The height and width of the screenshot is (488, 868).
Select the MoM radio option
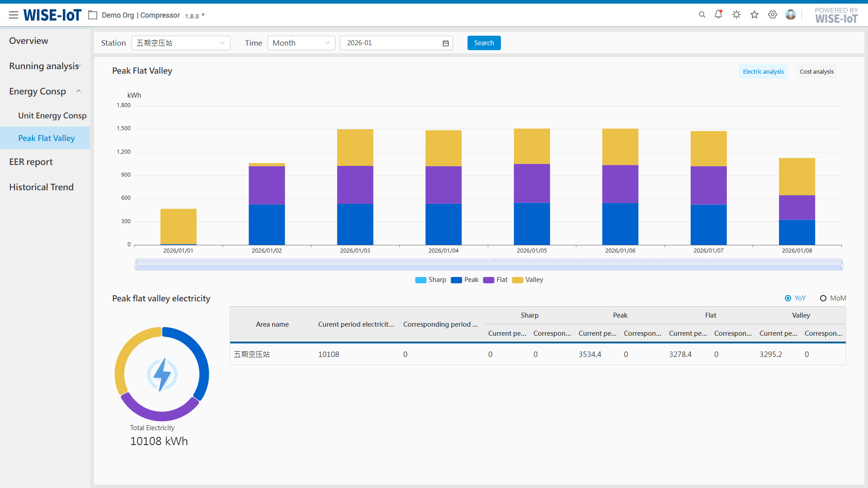[823, 298]
